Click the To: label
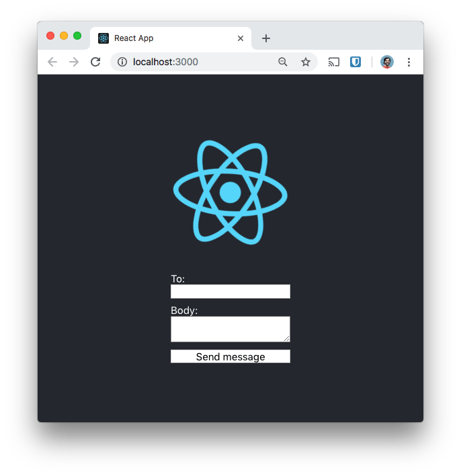Image resolution: width=461 pixels, height=476 pixels. 178,279
